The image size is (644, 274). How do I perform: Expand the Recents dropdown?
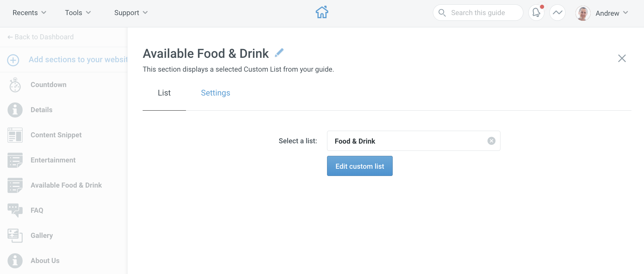point(30,13)
